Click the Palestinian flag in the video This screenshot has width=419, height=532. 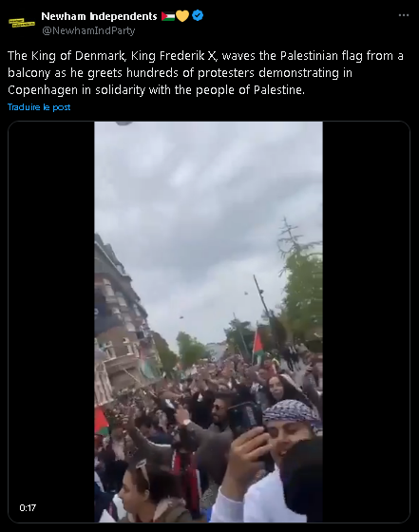[257, 344]
